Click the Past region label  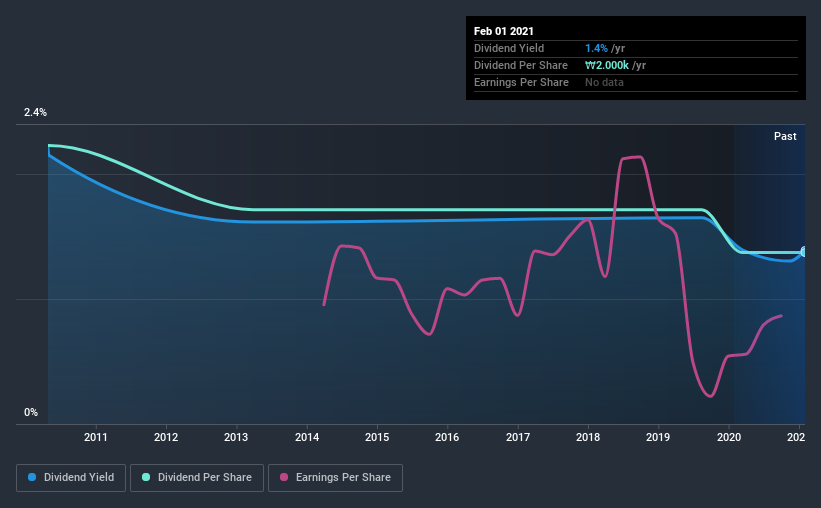(785, 136)
